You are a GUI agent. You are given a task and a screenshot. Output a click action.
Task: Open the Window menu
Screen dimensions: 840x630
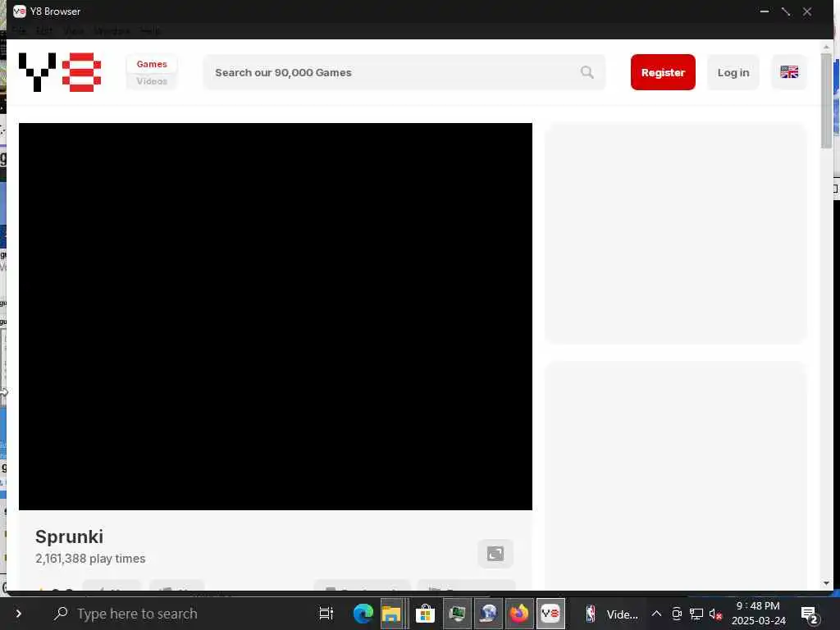112,30
